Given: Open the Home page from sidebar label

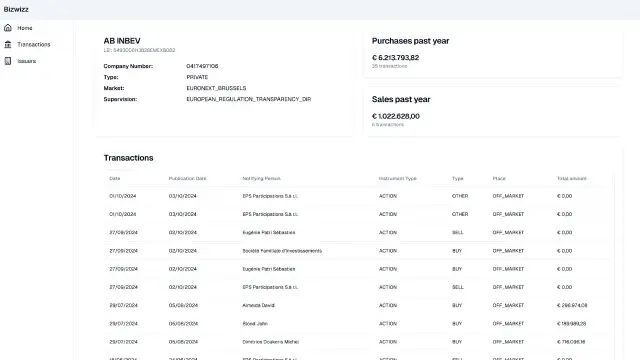Looking at the screenshot, I should point(25,28).
